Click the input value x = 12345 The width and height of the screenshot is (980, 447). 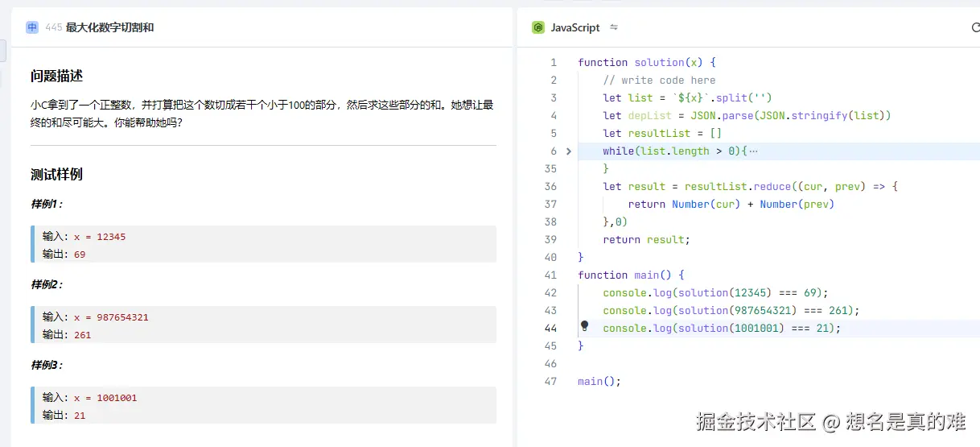[100, 237]
